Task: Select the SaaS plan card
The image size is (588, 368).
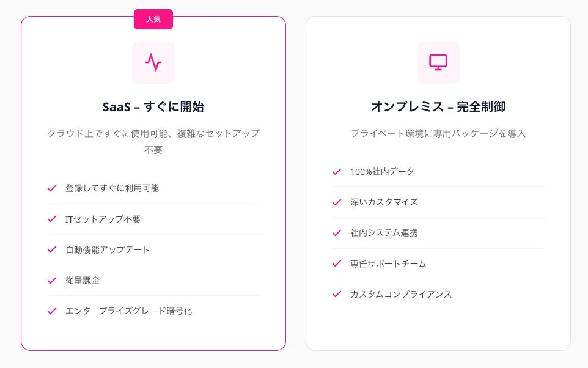Action: tap(153, 183)
